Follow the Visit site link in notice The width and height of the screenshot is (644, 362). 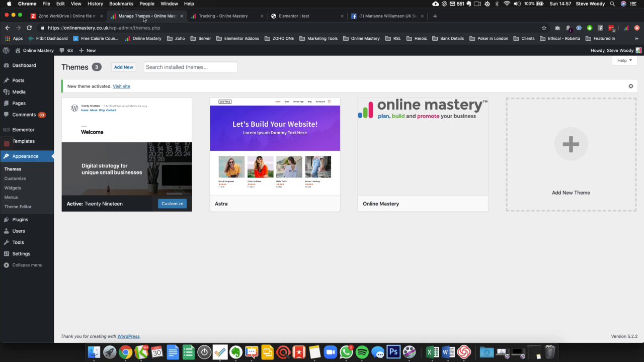[121, 86]
